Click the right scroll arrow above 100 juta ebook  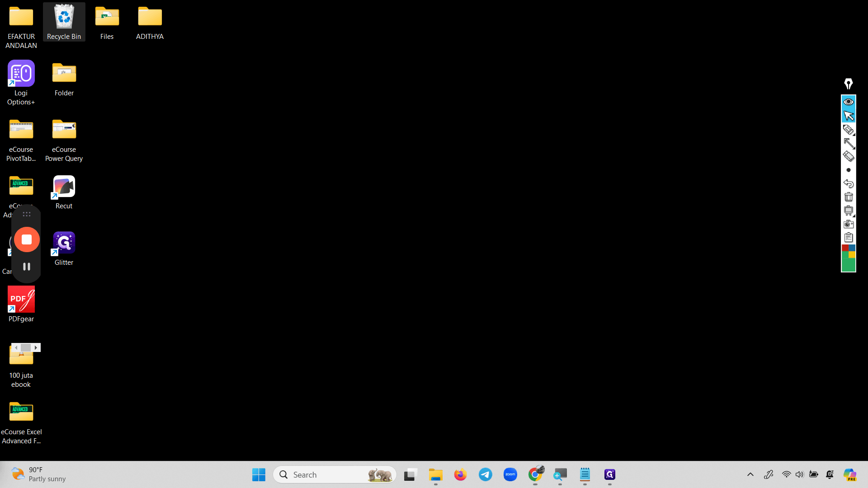tap(36, 347)
